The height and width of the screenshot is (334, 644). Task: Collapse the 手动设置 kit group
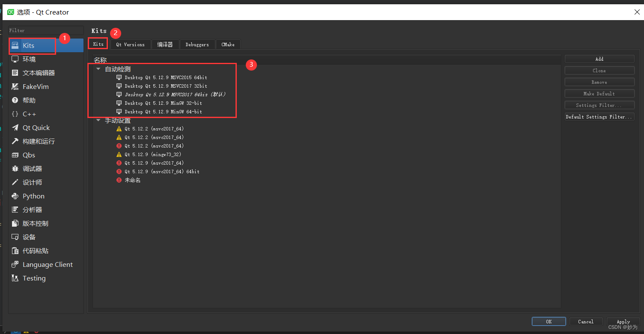pyautogui.click(x=98, y=121)
